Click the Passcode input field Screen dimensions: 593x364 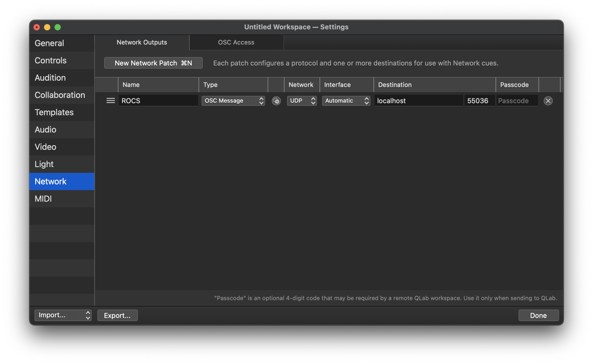click(517, 100)
